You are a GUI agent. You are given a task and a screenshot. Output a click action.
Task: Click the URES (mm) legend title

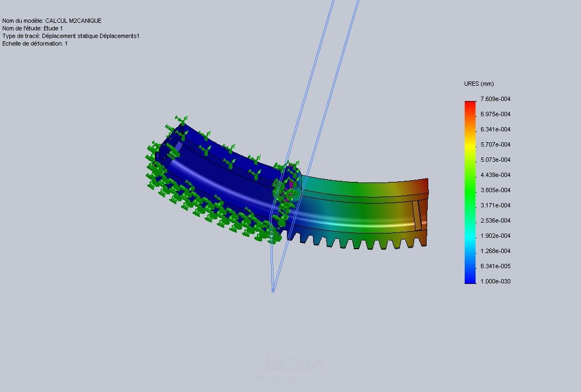479,84
